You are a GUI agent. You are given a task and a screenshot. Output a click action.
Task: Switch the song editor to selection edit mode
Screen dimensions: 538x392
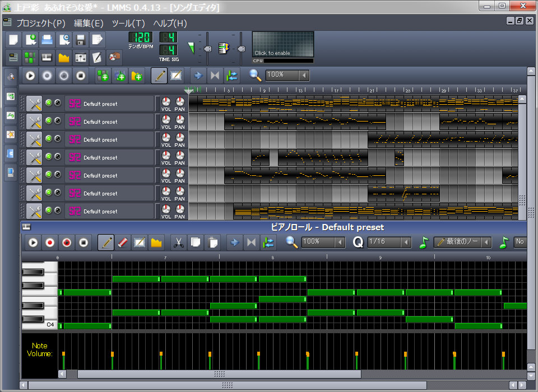(176, 75)
